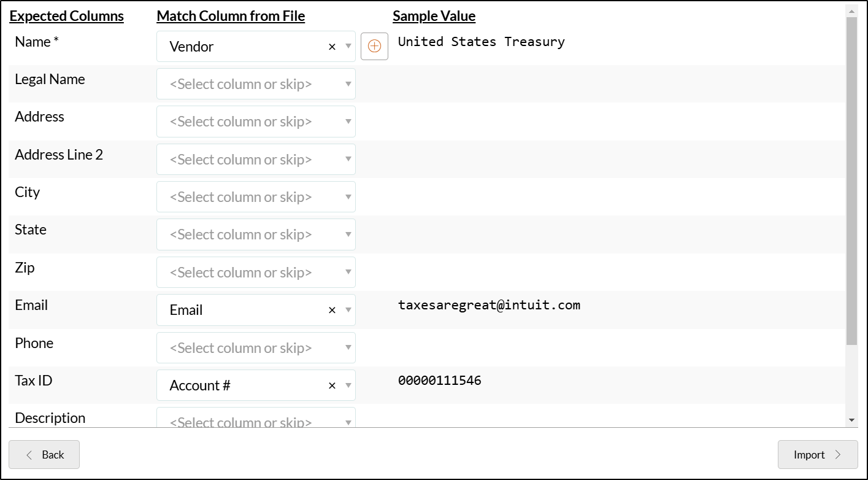Click the orange plus icon beside Vendor

(x=374, y=46)
